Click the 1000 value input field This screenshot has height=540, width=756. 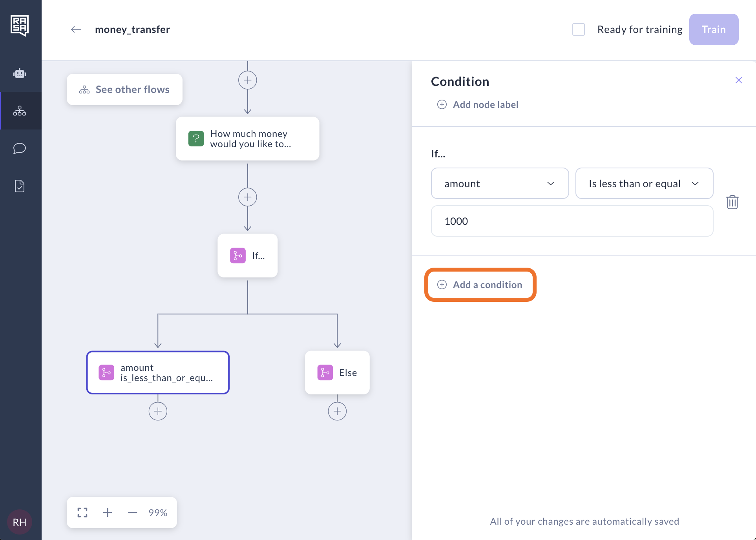(x=572, y=221)
